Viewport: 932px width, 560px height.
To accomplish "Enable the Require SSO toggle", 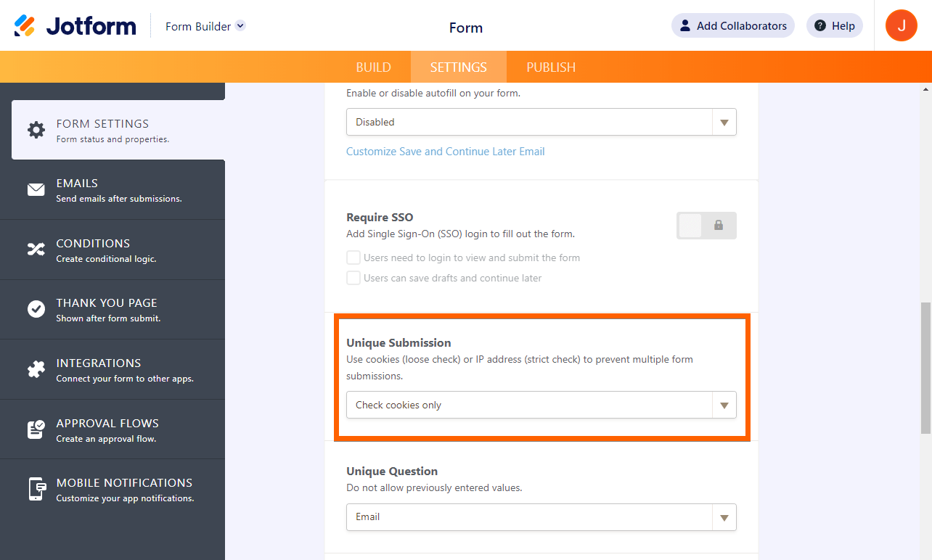I will click(x=690, y=226).
